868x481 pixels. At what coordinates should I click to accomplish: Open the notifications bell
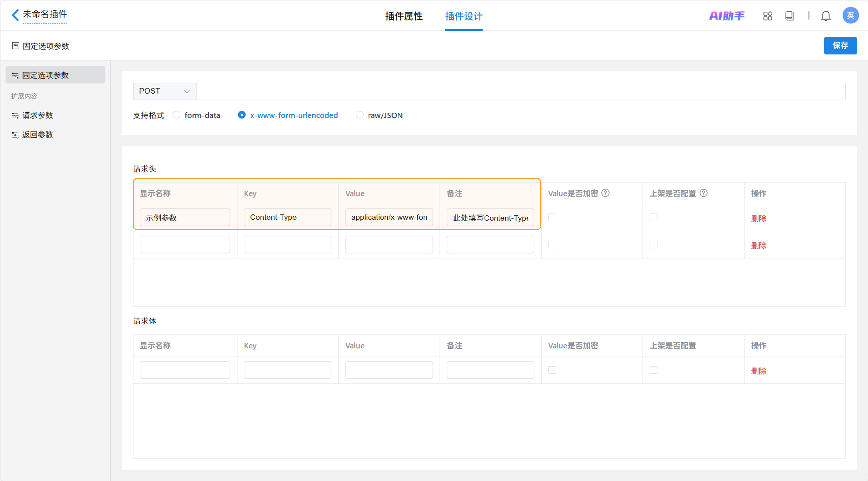coord(826,16)
